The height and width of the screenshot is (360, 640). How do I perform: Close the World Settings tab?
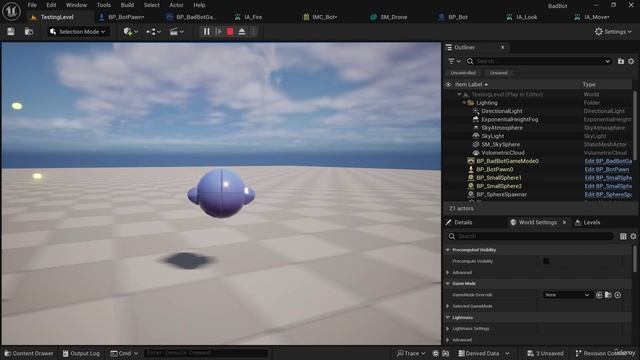pos(564,222)
